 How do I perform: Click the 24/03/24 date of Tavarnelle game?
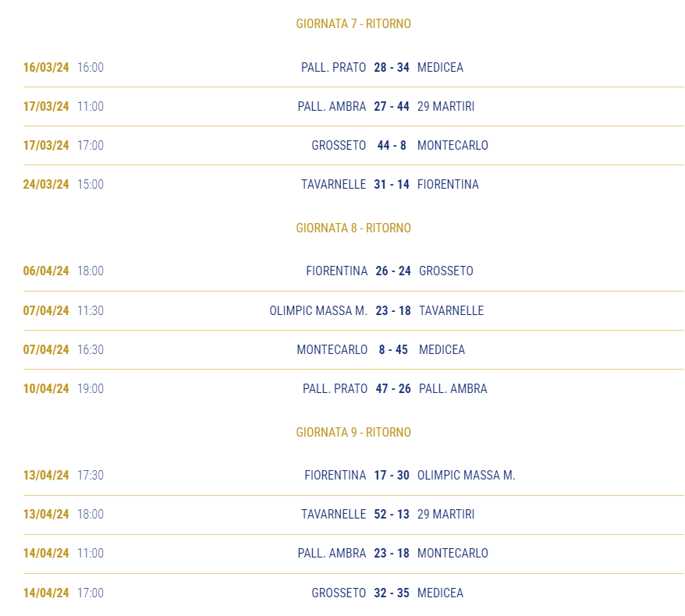(46, 184)
